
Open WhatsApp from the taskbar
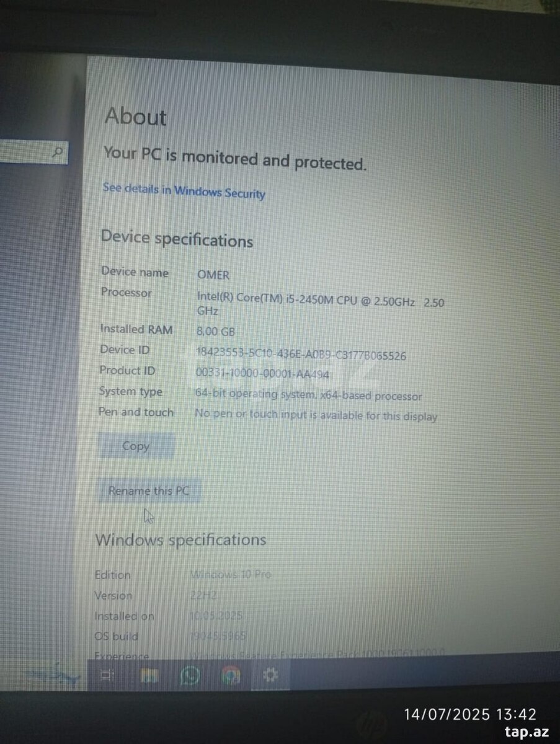click(x=190, y=675)
